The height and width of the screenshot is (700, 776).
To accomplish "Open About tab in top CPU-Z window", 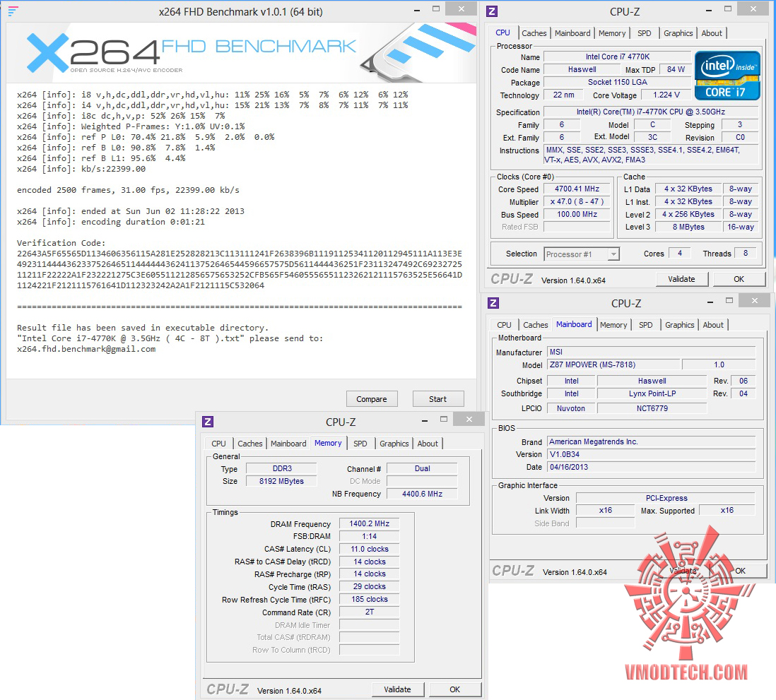I will point(712,33).
